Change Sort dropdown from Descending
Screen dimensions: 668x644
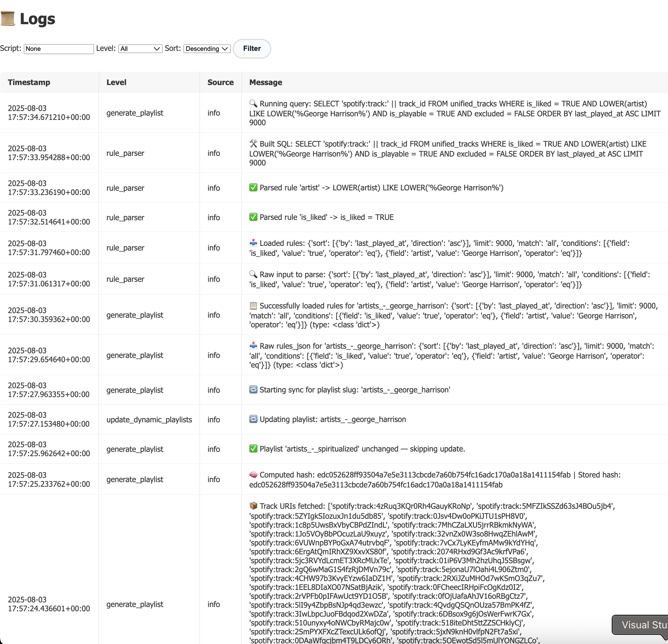pos(206,49)
